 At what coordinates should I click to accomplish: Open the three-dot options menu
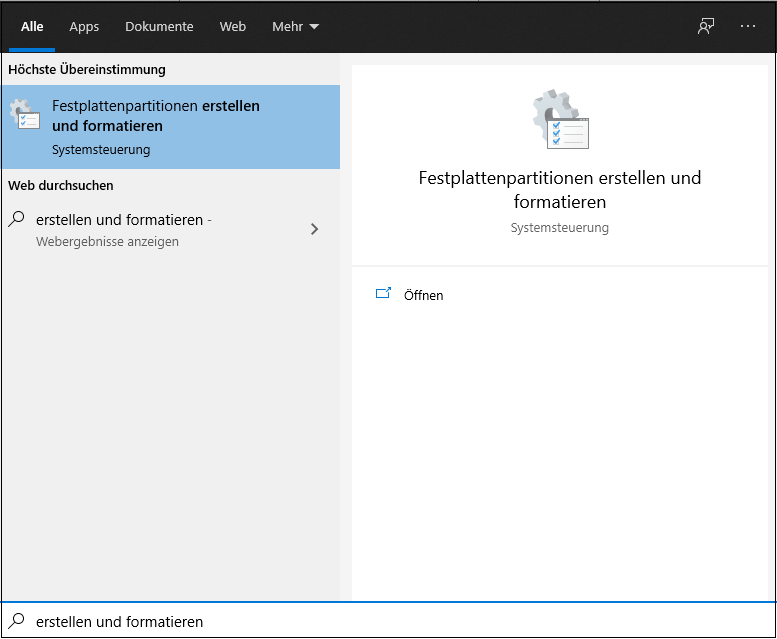[x=747, y=26]
